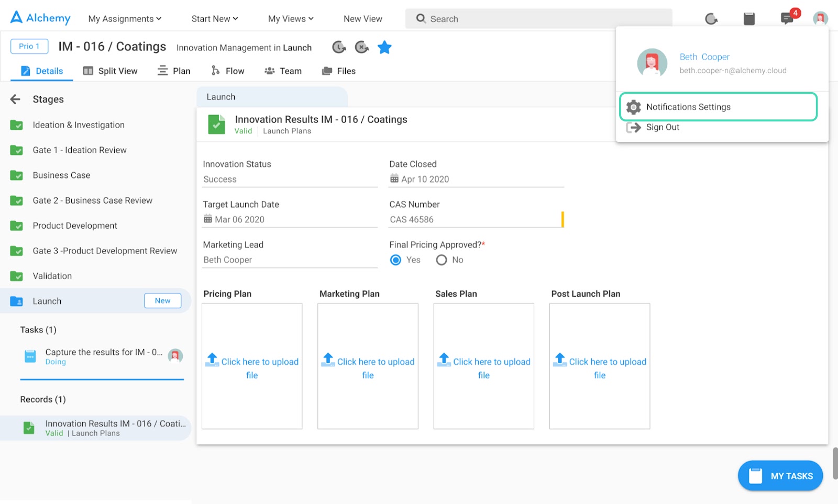
Task: Select No for Final Pricing Approved
Action: click(442, 260)
